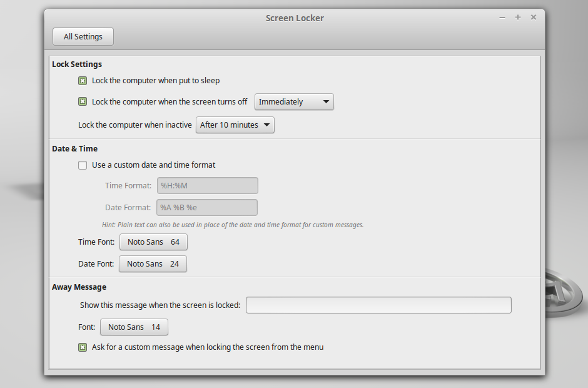This screenshot has height=388, width=588.
Task: Open the Date Font picker showing Noto Sans 24
Action: click(x=152, y=263)
